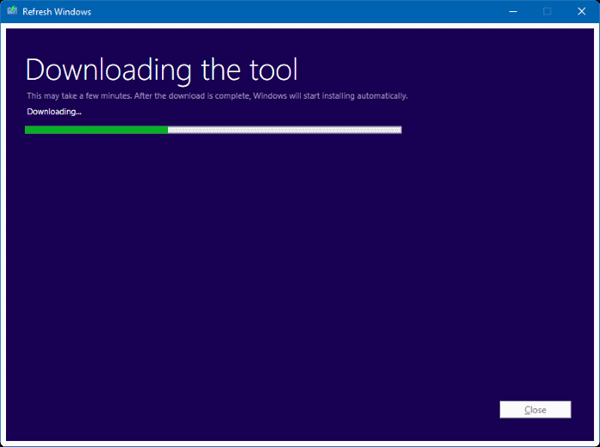This screenshot has width=600, height=447.
Task: Click the "Downloading the tool" heading
Action: pos(161,70)
